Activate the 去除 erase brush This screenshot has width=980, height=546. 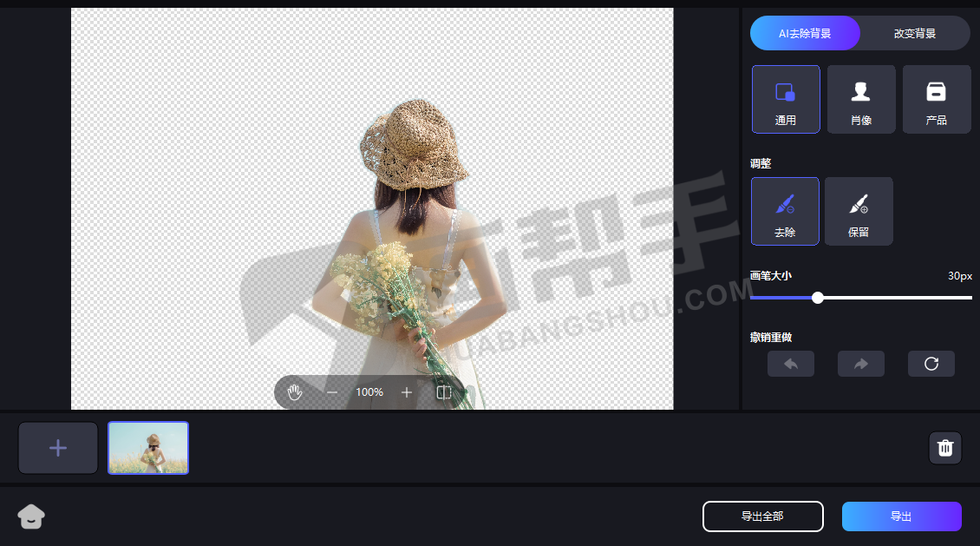point(785,212)
